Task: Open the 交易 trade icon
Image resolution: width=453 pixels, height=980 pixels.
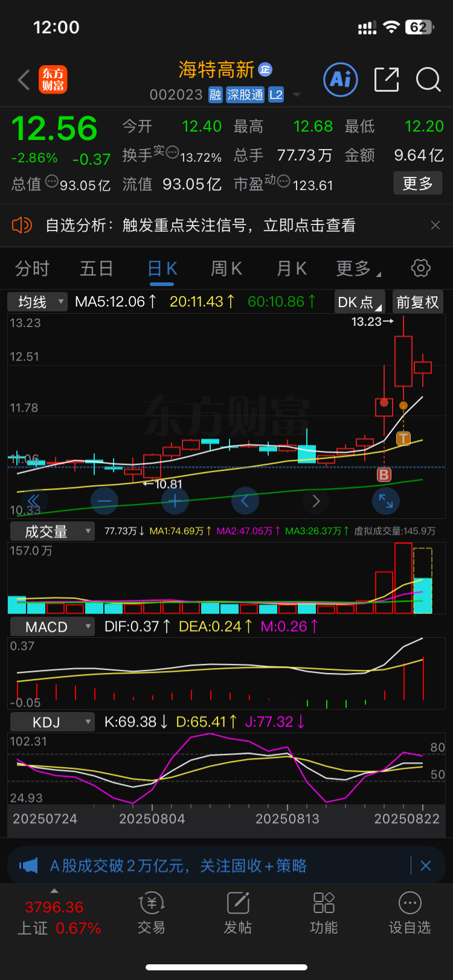Action: tap(152, 914)
